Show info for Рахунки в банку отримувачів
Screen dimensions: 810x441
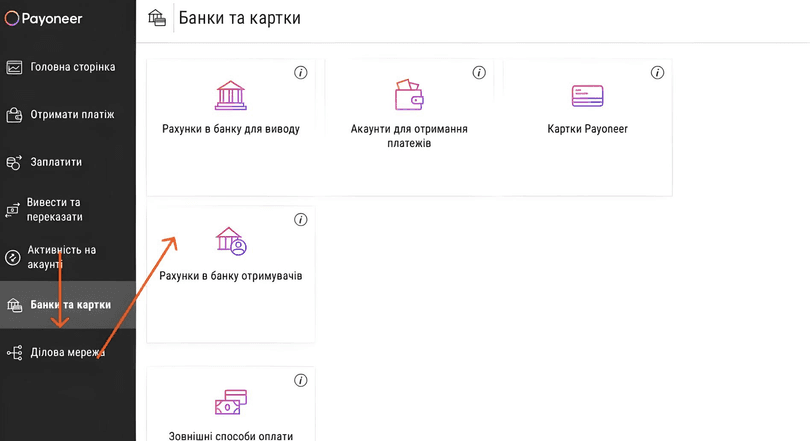pos(300,220)
